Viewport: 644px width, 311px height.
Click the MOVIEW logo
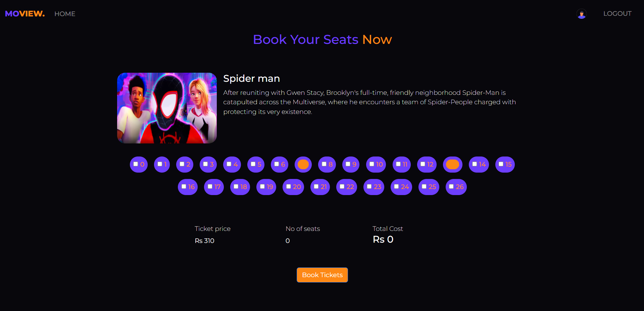tap(24, 13)
